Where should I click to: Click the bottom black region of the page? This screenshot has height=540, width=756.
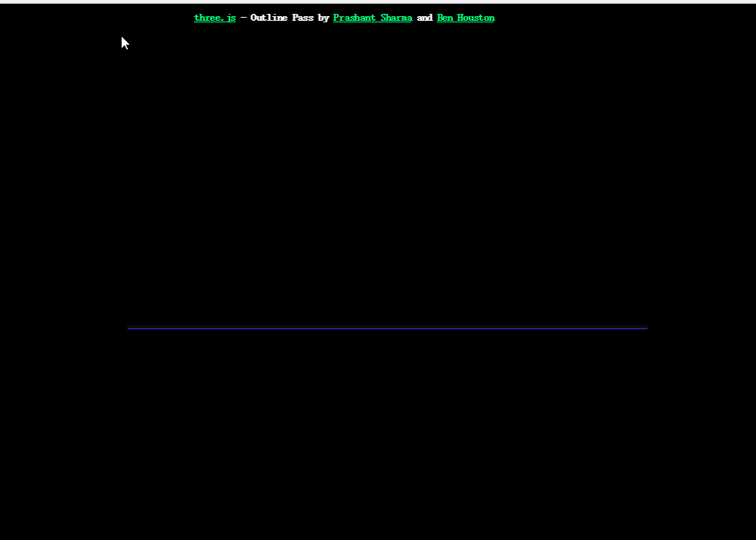tap(378, 501)
